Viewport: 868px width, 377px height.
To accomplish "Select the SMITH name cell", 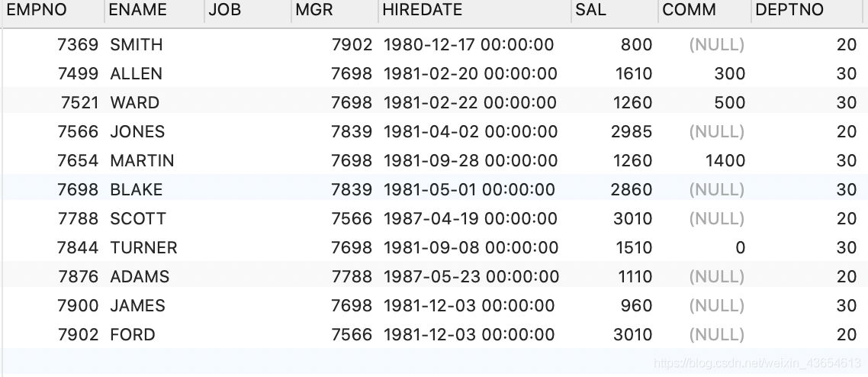I will (x=137, y=45).
